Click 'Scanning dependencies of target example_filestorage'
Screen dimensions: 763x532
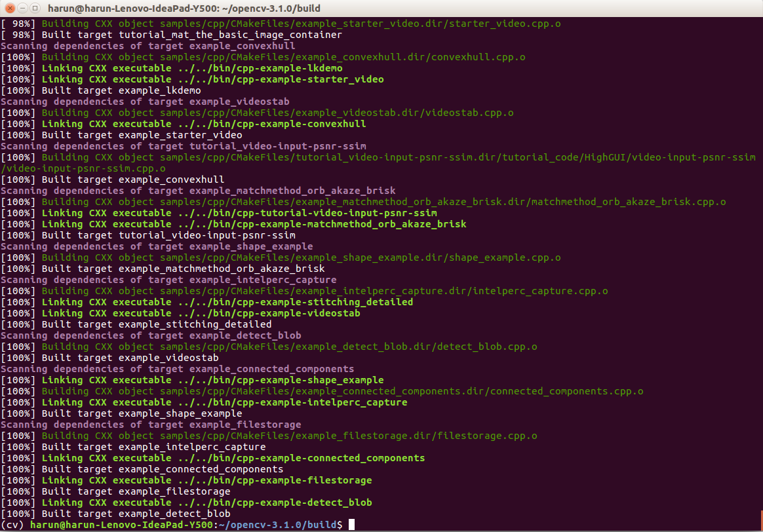click(x=150, y=425)
